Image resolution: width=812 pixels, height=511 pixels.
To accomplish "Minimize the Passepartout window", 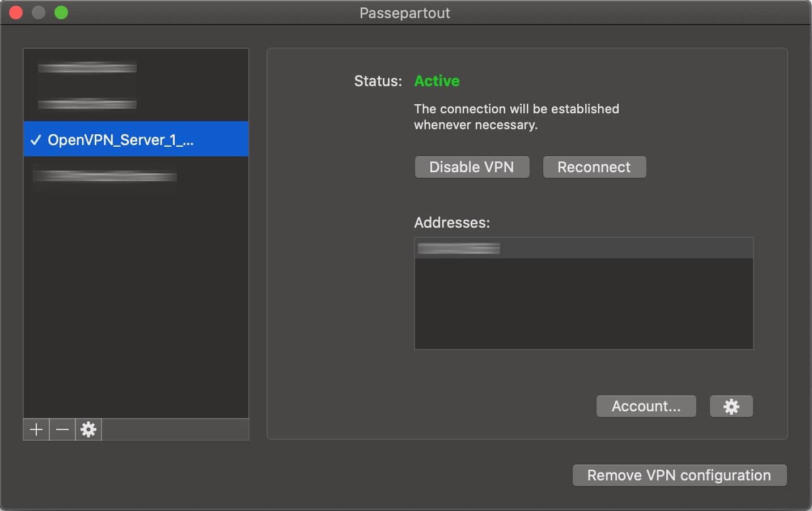I will tap(39, 12).
